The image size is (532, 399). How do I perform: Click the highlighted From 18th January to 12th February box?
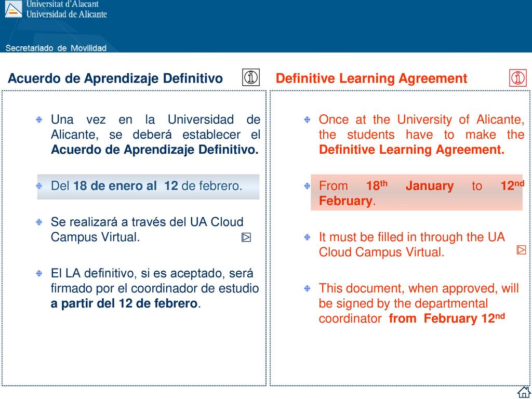pos(417,193)
